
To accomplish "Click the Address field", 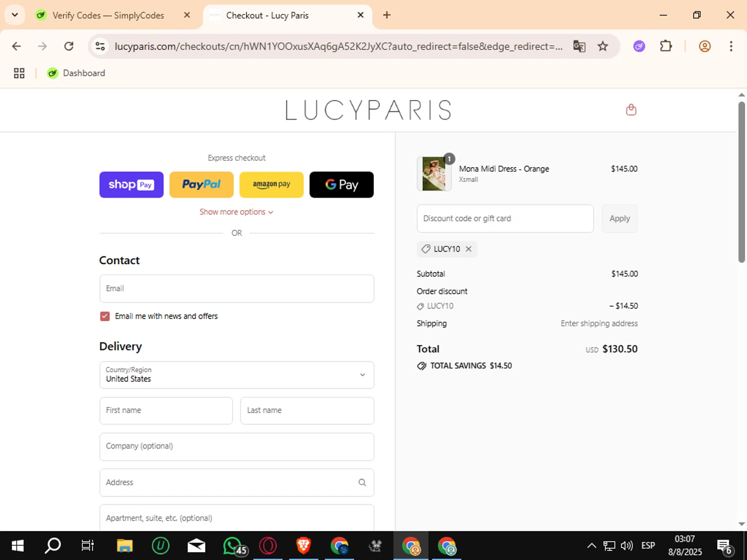I will [x=237, y=482].
